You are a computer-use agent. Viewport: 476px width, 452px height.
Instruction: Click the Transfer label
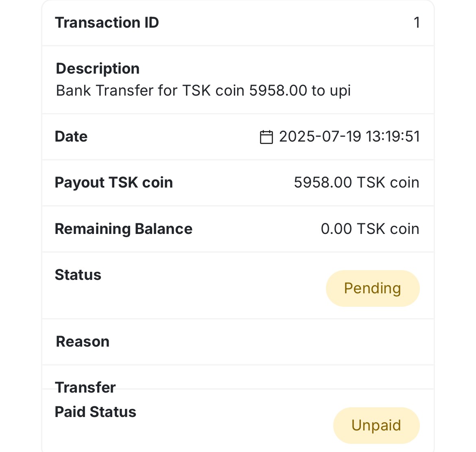[85, 387]
